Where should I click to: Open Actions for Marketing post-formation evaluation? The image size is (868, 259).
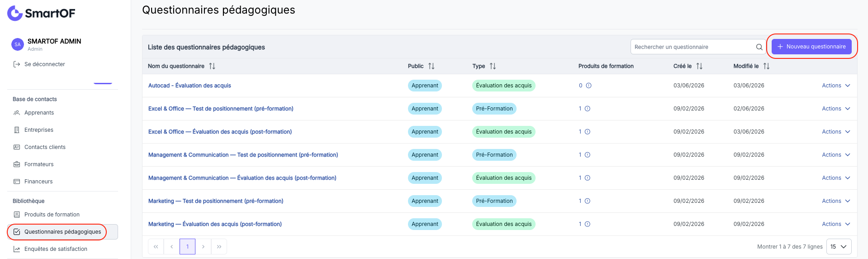tap(836, 224)
